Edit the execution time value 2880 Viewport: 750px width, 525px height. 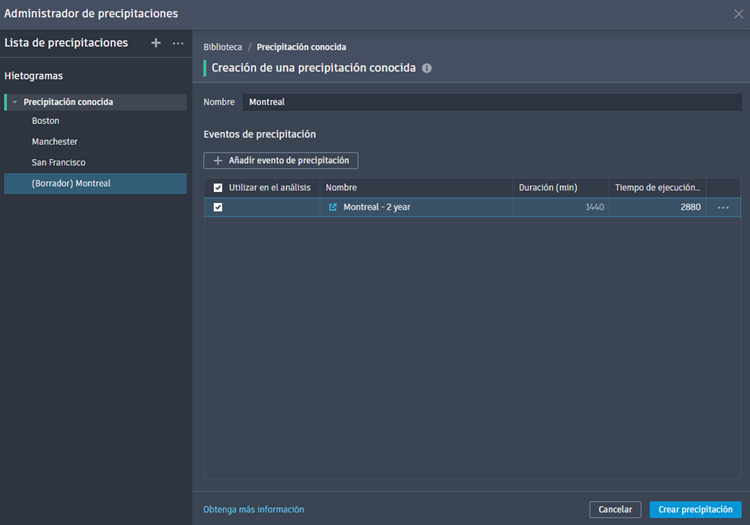click(x=690, y=207)
